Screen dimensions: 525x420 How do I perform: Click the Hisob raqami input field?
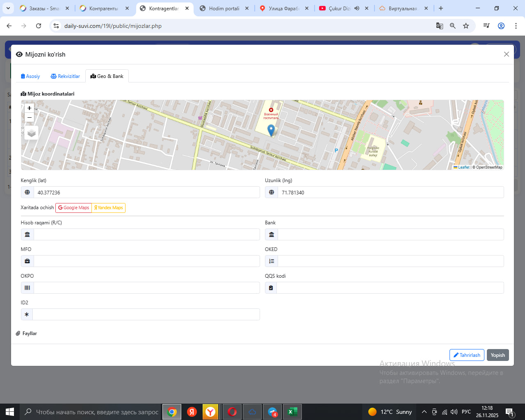146,235
